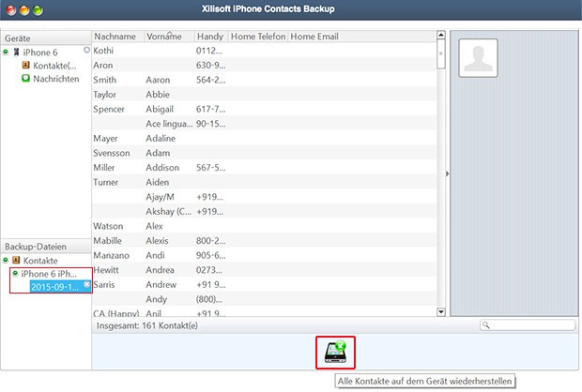This screenshot has width=582, height=392.
Task: Collapse the contact detail panel arrow
Action: click(x=447, y=173)
